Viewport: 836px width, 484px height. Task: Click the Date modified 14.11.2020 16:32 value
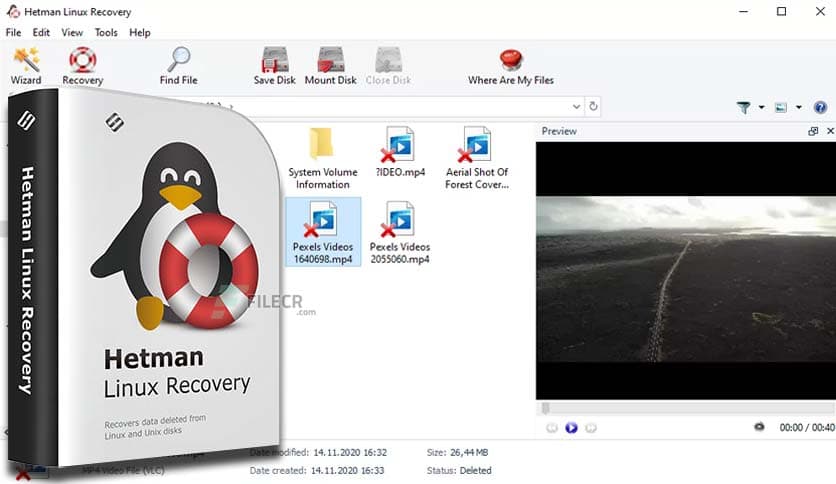350,453
